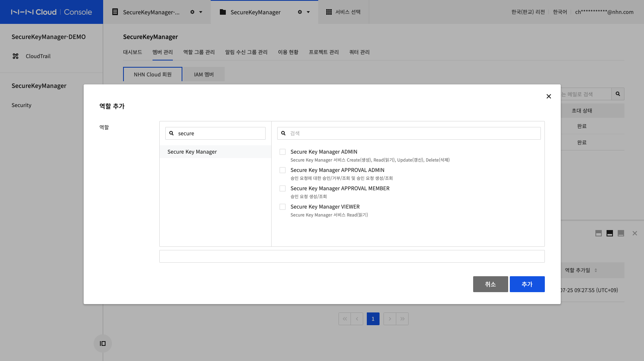This screenshot has width=644, height=361.
Task: Click the NHN Cloud Console logo
Action: [x=51, y=12]
